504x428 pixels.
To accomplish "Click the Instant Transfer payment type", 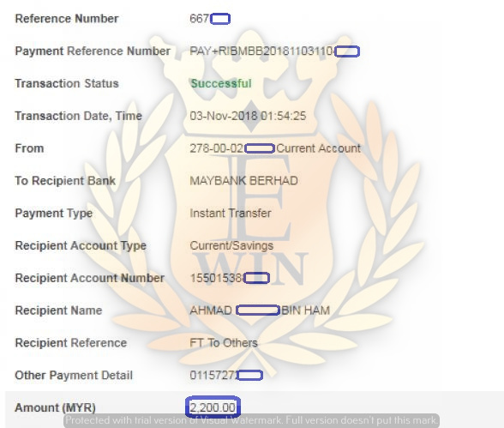I will point(230,214).
